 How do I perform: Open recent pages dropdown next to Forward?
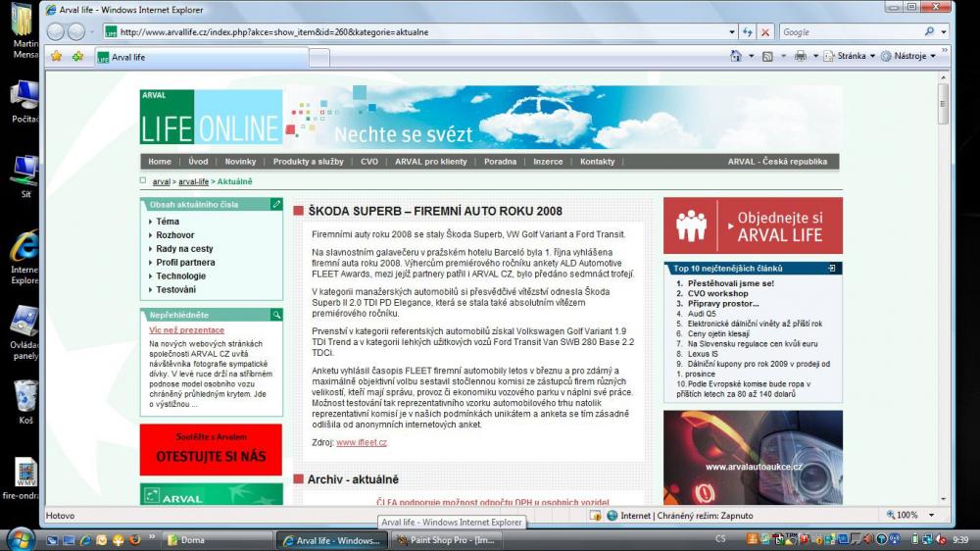(x=92, y=32)
